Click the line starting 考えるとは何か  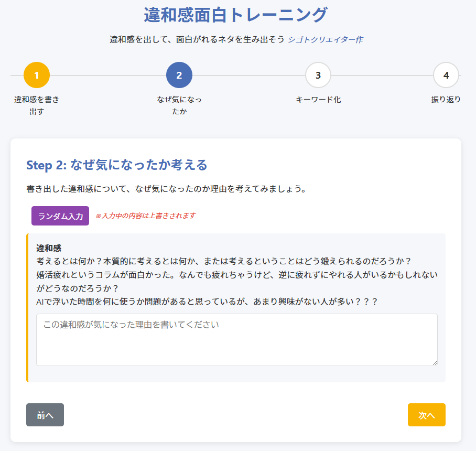pyautogui.click(x=223, y=261)
